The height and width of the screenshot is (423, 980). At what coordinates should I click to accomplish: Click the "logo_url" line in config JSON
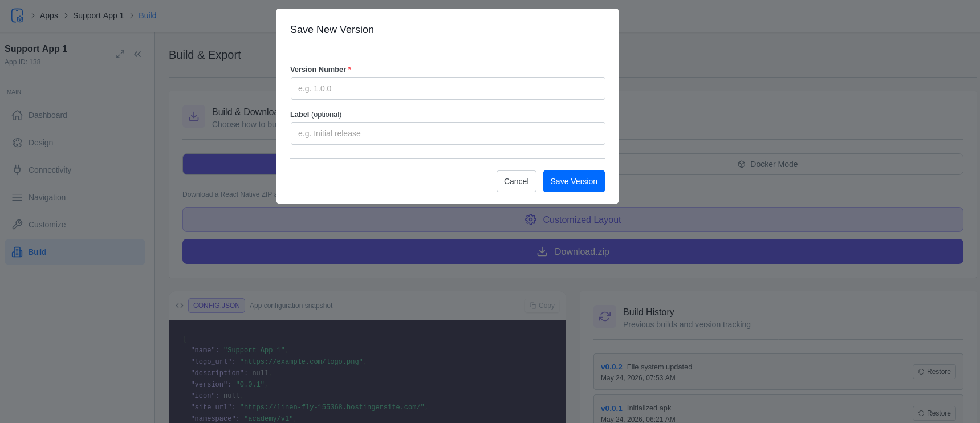(x=277, y=361)
